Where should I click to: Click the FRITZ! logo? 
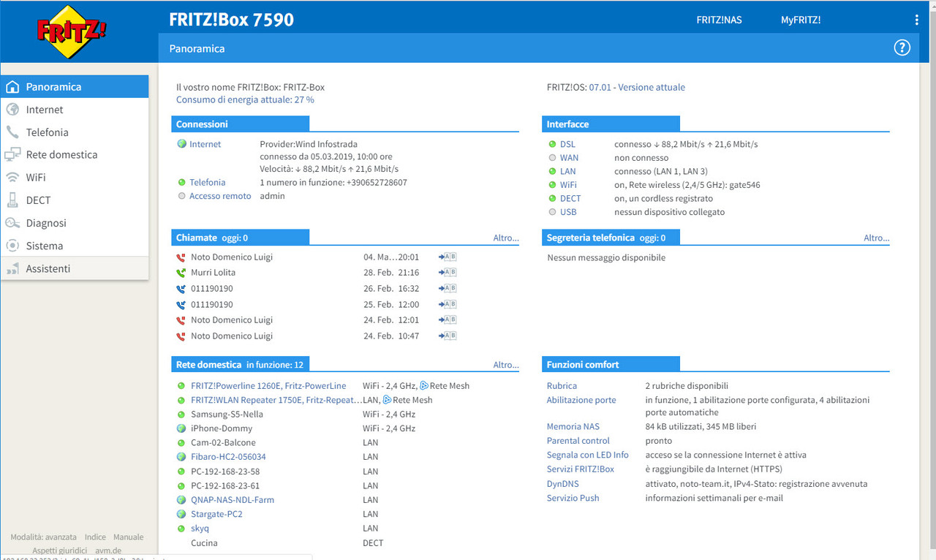point(72,31)
